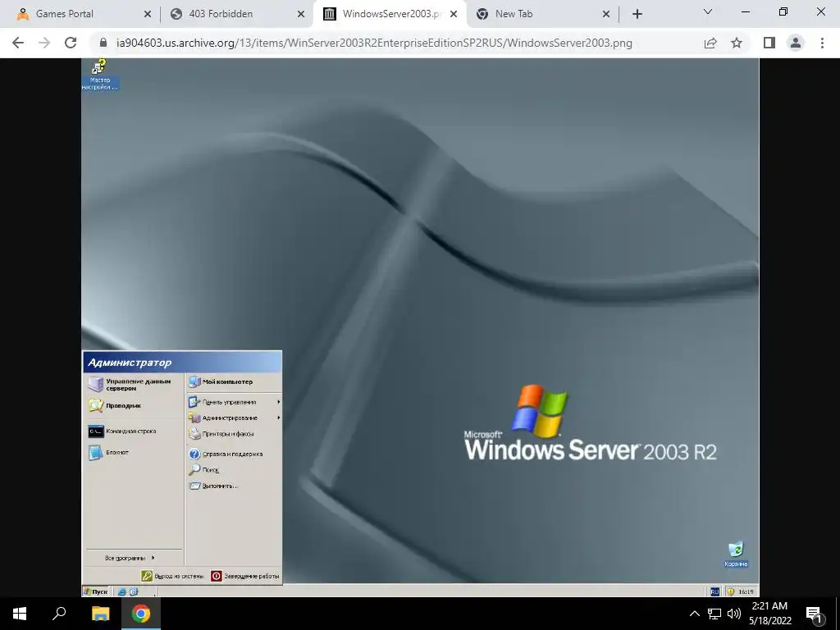Open the Windows notification center
Screen dimensions: 840x630
click(814, 614)
